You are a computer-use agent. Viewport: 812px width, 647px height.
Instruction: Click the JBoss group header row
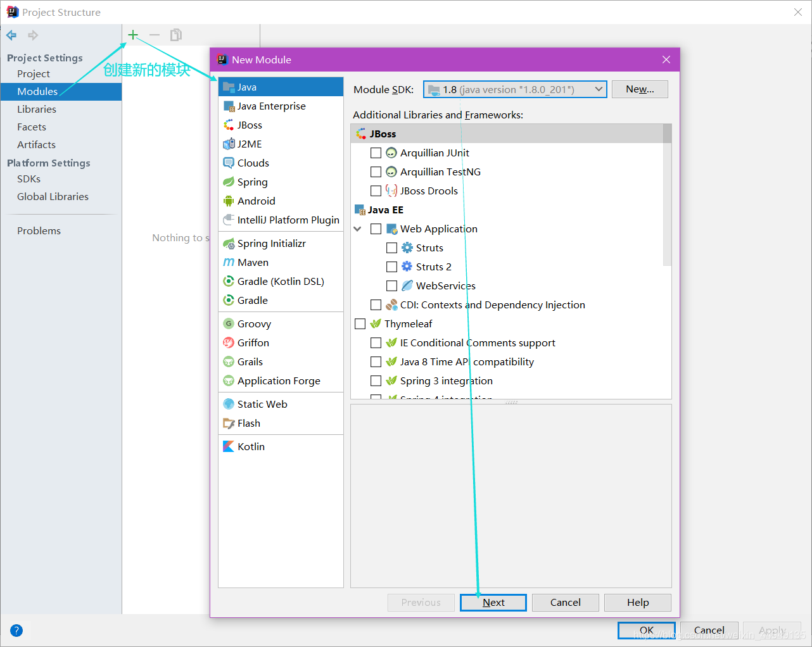[x=507, y=134]
